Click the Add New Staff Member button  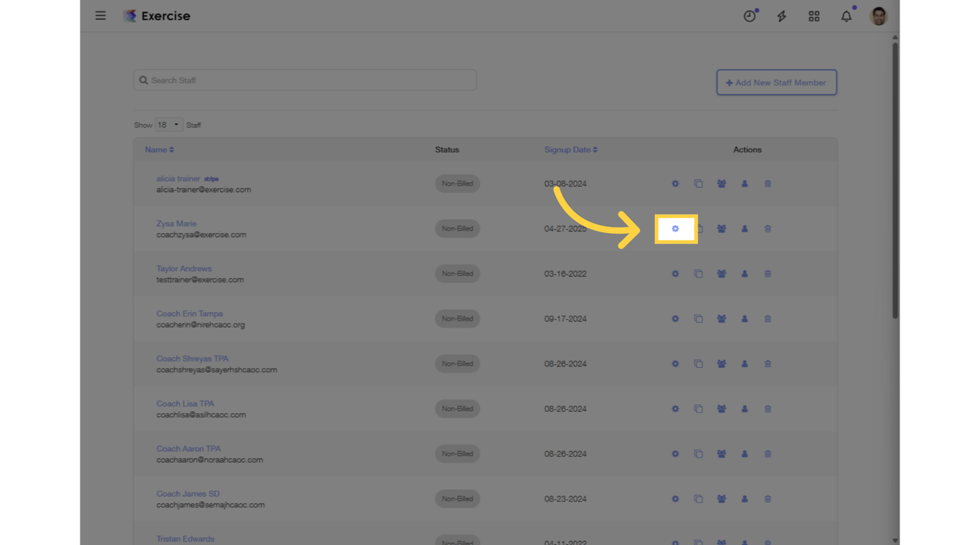(776, 82)
